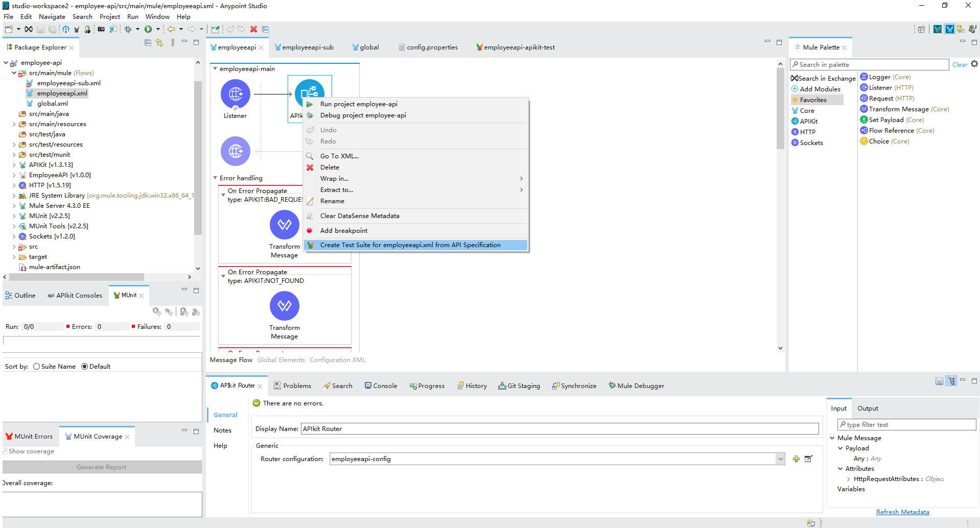Open the Router configuration dropdown
Image resolution: width=980 pixels, height=528 pixels.
780,459
